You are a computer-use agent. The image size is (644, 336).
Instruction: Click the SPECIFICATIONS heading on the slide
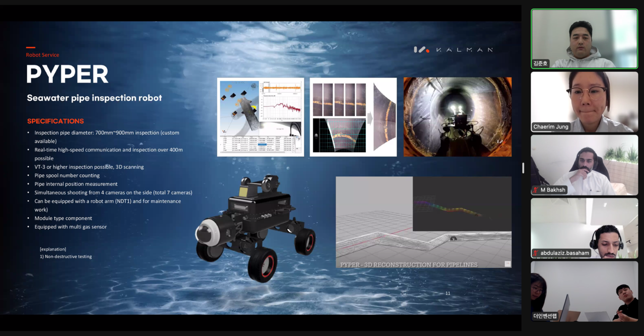[55, 121]
